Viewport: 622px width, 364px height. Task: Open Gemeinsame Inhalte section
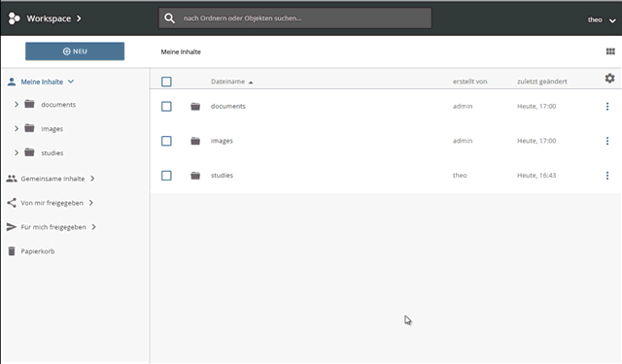coord(52,179)
